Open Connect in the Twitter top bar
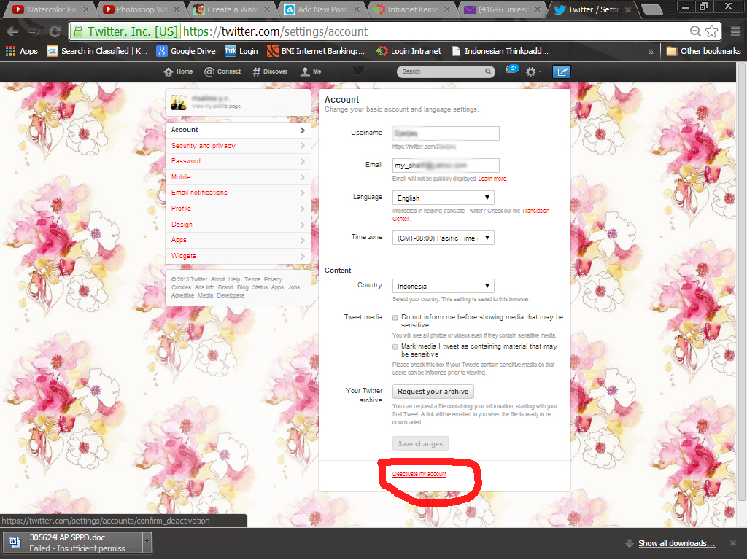Viewport: 747px width, 560px height. [222, 71]
